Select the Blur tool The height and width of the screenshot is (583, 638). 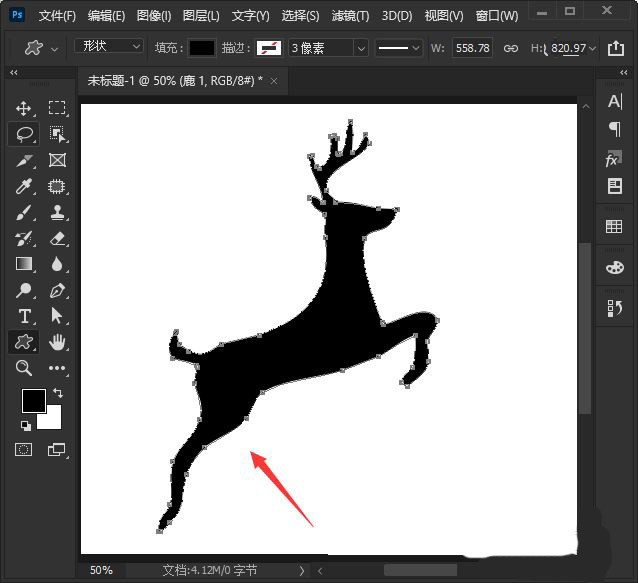coord(57,264)
